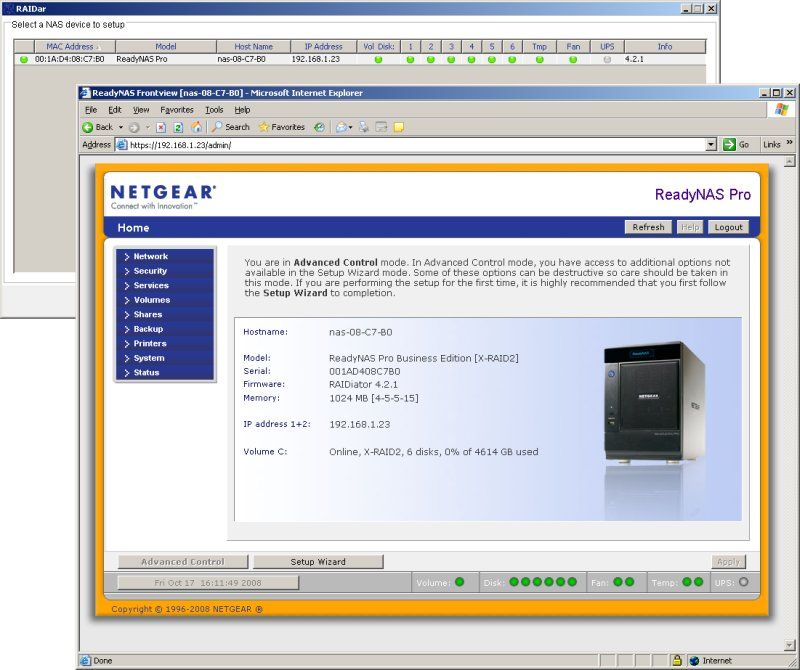Screen dimensions: 800x670
Task: Click the Volume status LED in Frontview footer
Action: click(x=460, y=582)
